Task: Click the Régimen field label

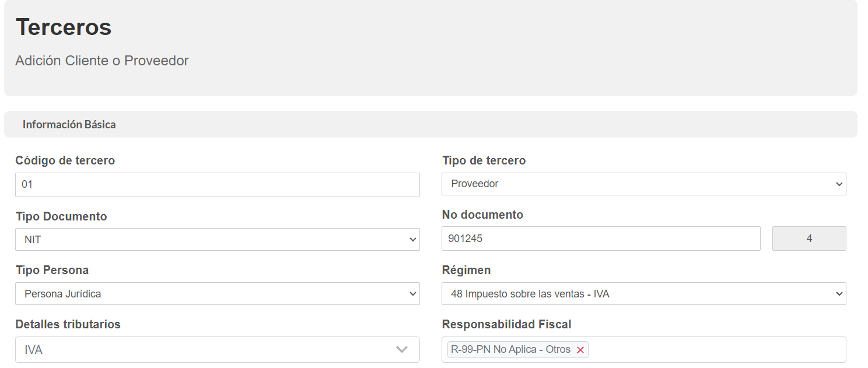Action: pos(466,270)
